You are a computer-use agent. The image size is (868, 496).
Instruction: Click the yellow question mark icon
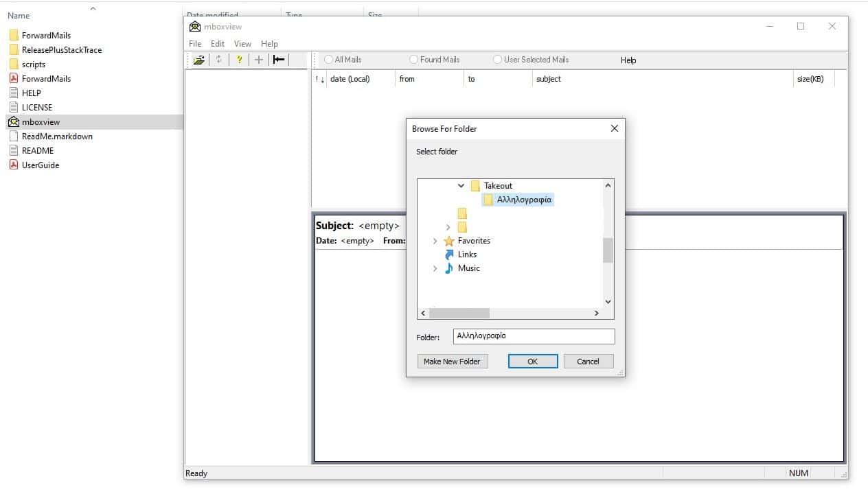[239, 60]
